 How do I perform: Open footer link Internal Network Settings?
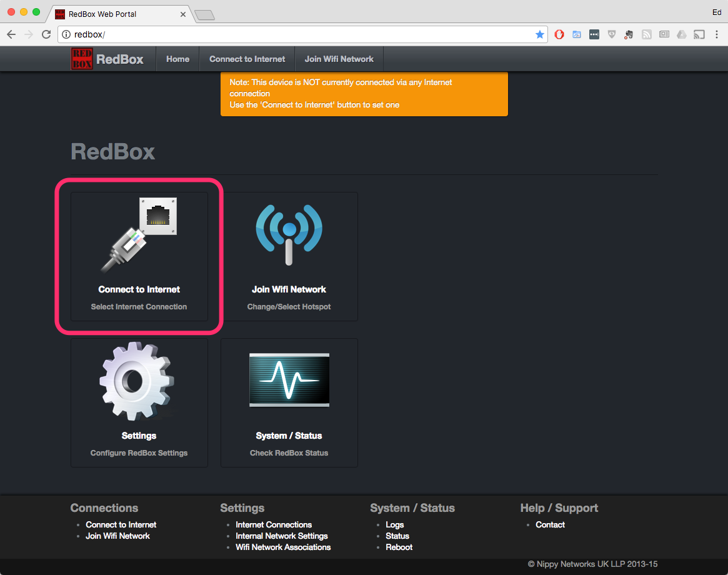(281, 536)
